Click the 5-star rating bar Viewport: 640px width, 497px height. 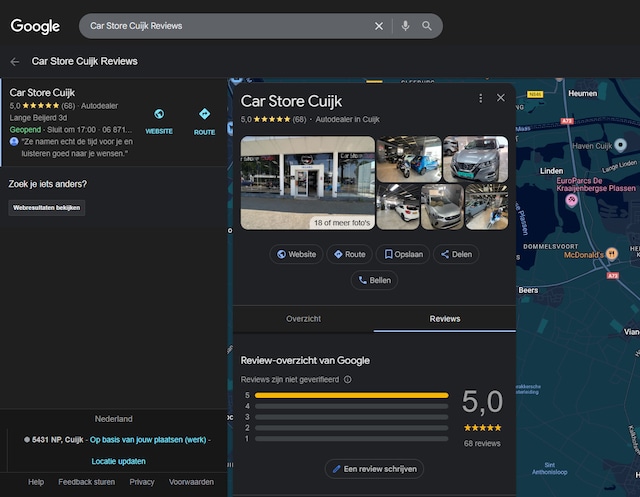351,395
